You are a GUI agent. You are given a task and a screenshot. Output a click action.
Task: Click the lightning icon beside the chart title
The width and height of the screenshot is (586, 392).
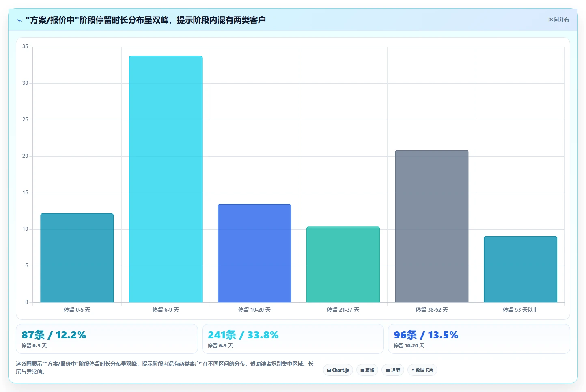click(x=19, y=20)
